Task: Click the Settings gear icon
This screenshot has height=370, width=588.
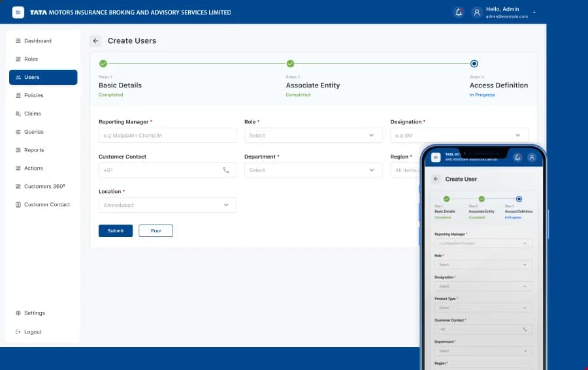Action: 18,313
